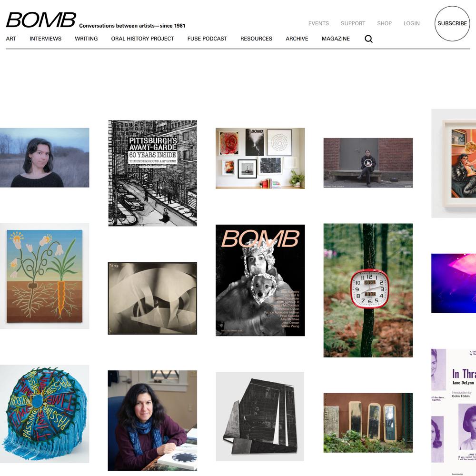Image resolution: width=476 pixels, height=476 pixels.
Task: Open the search magnifier icon
Action: coord(368,39)
